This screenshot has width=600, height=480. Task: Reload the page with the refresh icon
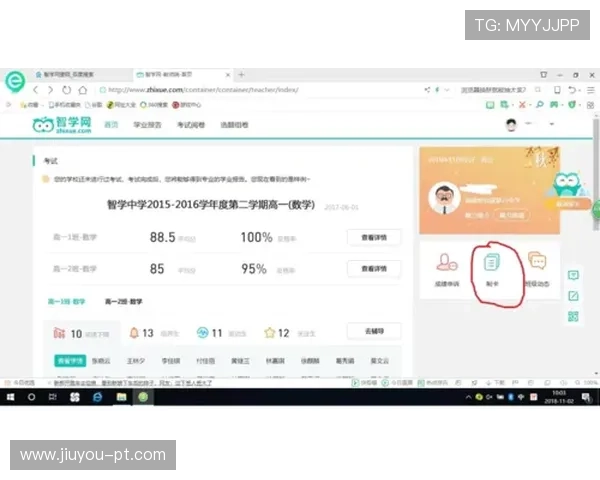(67, 90)
